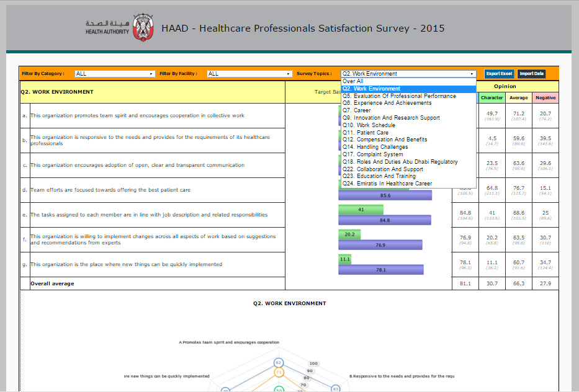Click the Q2. WORK ENVIRONMENT chart title
Image resolution: width=579 pixels, height=392 pixels.
289,303
